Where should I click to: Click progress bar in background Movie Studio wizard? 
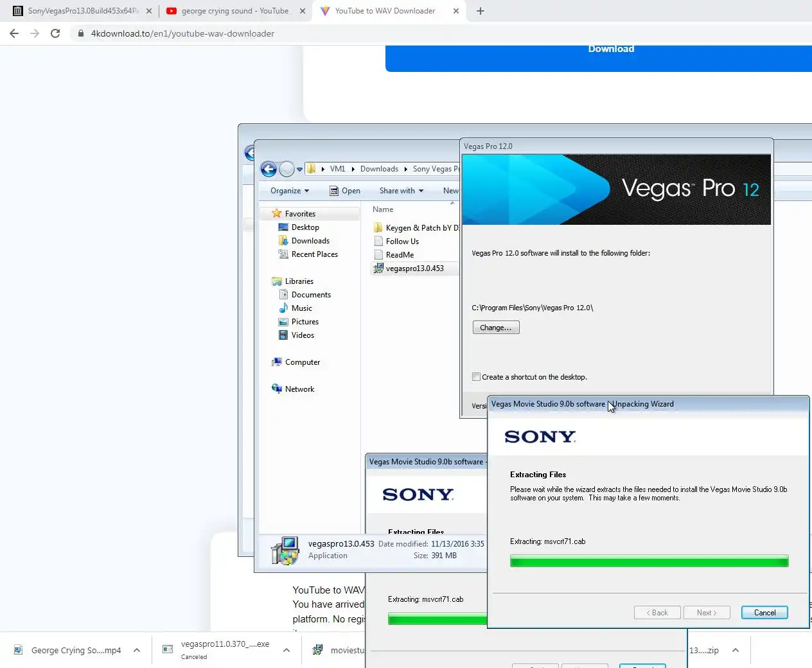(437, 619)
